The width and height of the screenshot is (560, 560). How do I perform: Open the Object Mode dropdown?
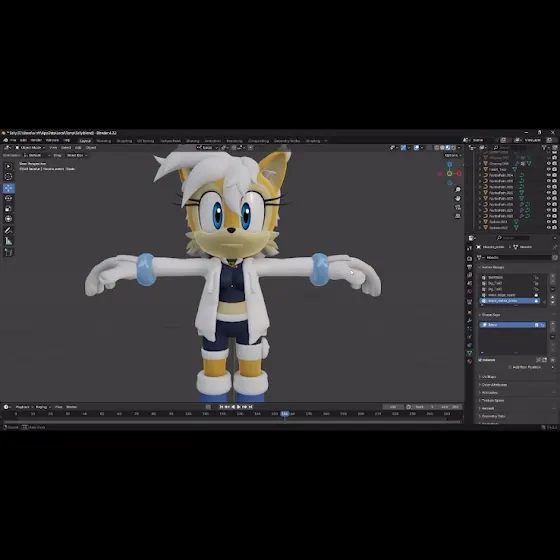click(x=30, y=148)
